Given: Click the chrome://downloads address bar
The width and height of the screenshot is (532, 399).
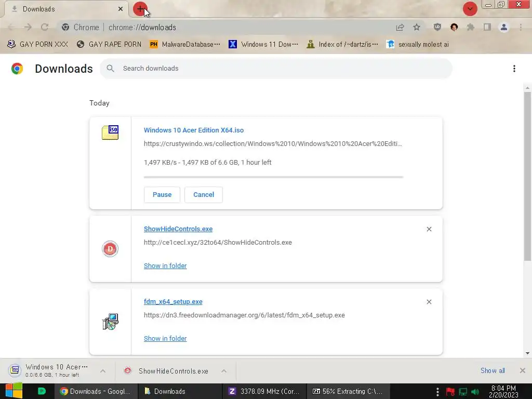Looking at the screenshot, I should click(224, 27).
